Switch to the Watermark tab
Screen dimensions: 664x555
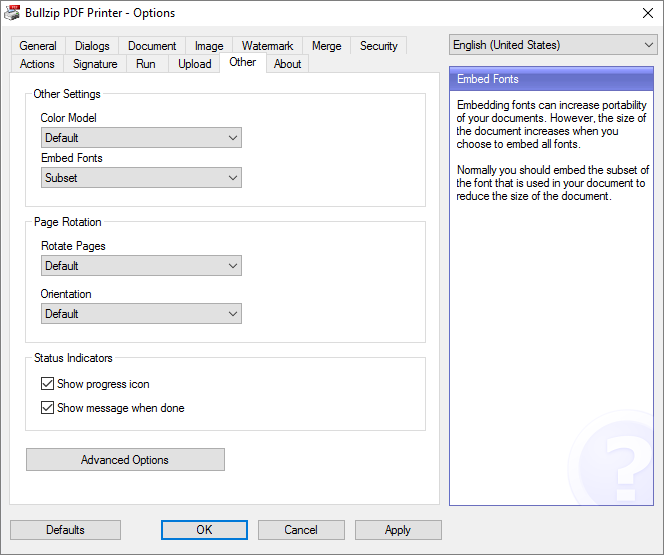267,46
